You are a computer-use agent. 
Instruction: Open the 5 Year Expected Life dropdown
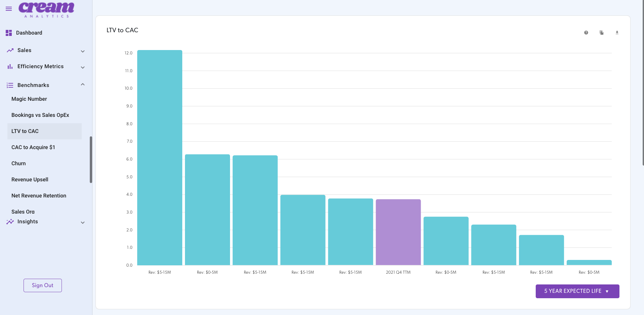click(x=577, y=291)
